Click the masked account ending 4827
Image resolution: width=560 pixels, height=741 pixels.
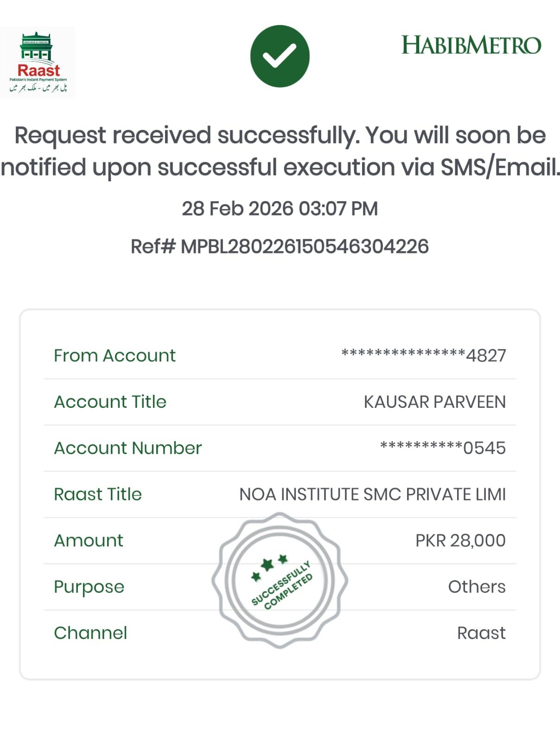click(423, 355)
